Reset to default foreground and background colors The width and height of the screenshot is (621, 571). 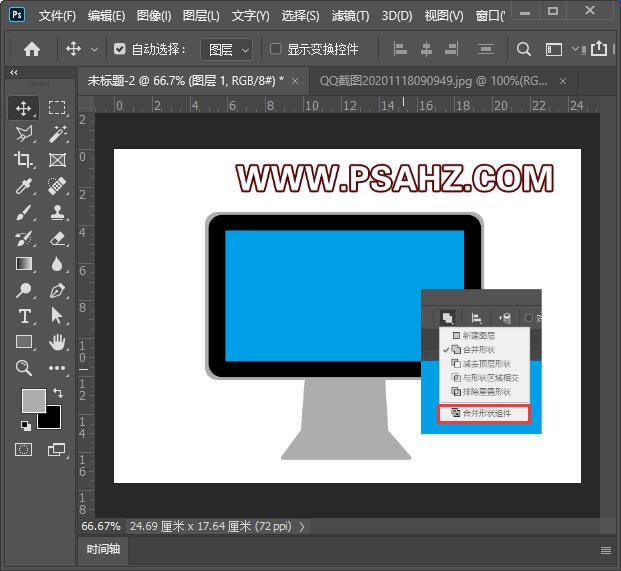[x=26, y=426]
